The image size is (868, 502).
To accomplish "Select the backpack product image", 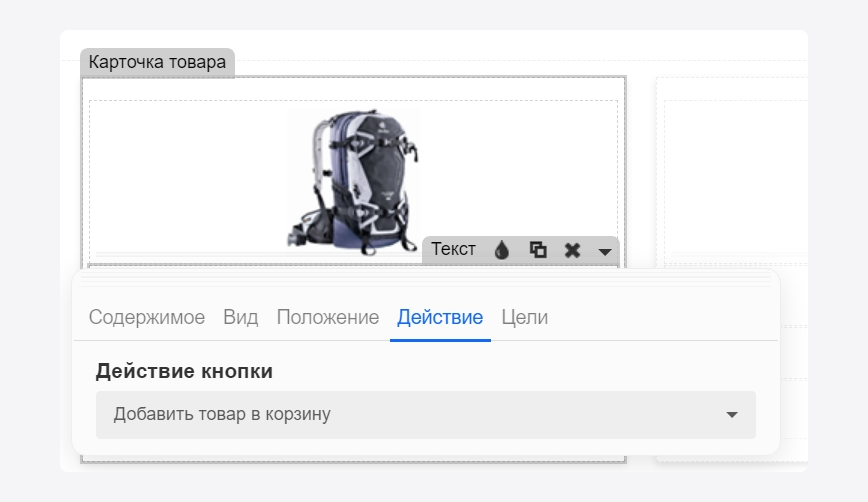I will click(x=352, y=180).
